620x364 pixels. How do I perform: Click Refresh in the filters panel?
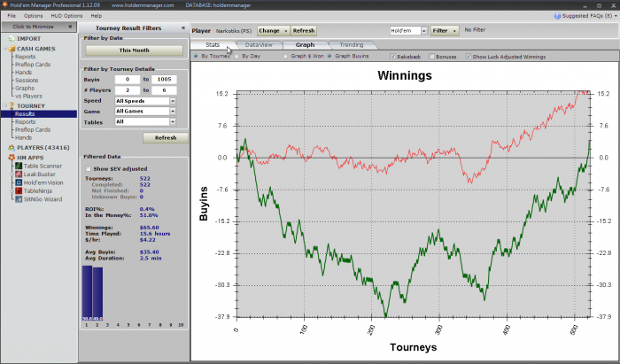(x=166, y=138)
